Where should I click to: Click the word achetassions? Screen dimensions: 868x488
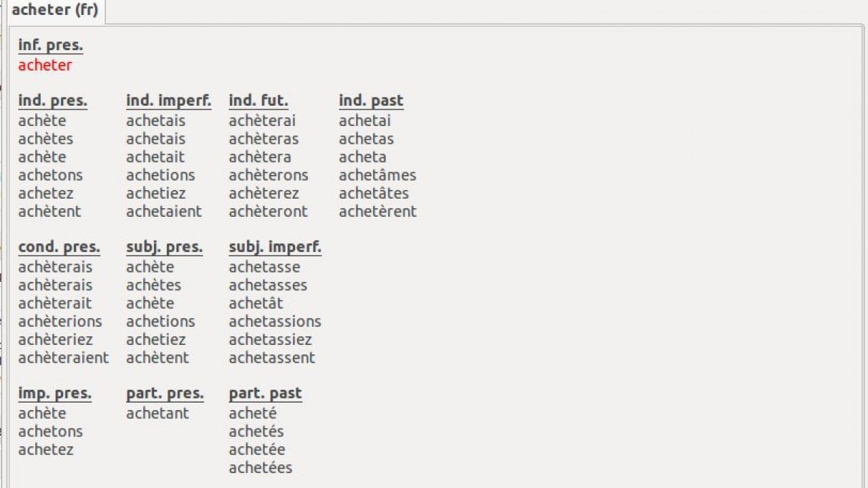275,321
